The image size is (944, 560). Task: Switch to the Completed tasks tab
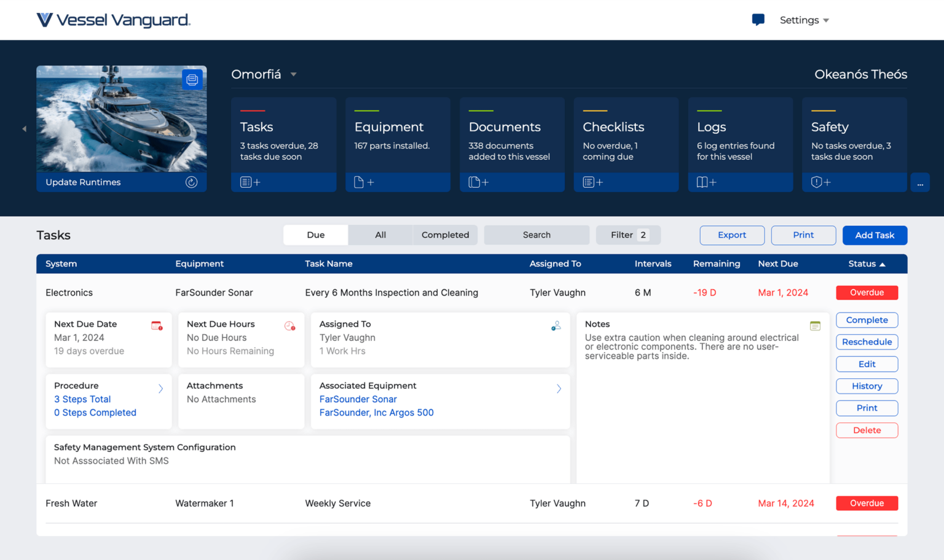[x=444, y=235]
